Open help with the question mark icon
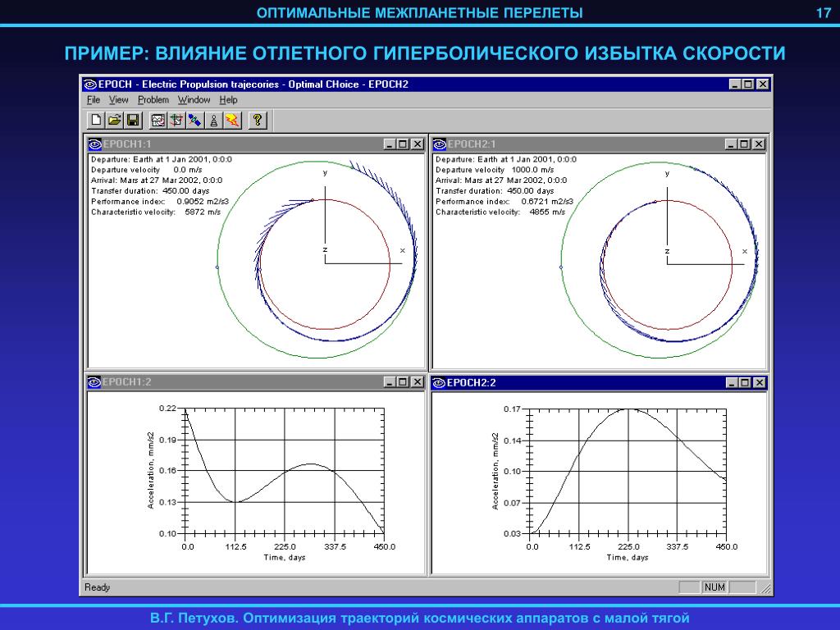 [258, 120]
